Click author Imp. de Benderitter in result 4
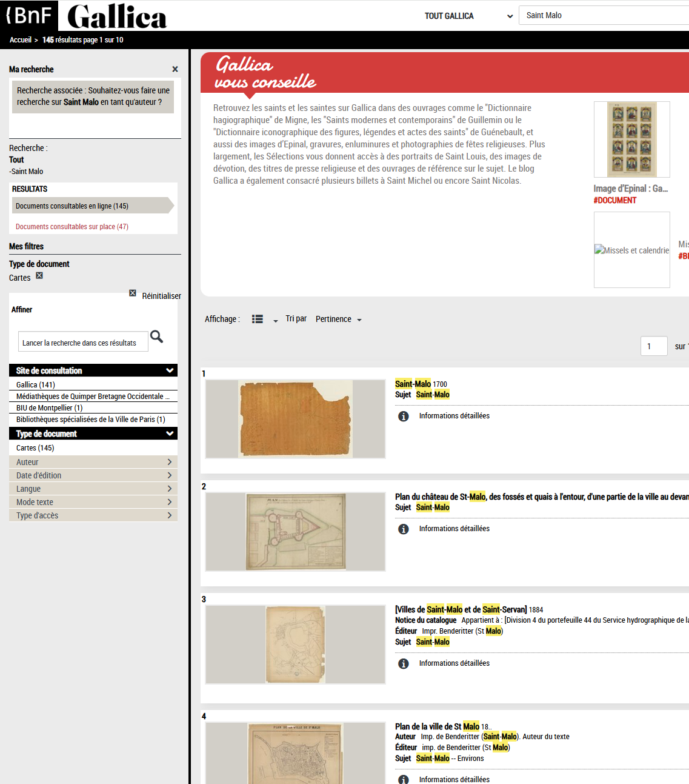 [470, 737]
